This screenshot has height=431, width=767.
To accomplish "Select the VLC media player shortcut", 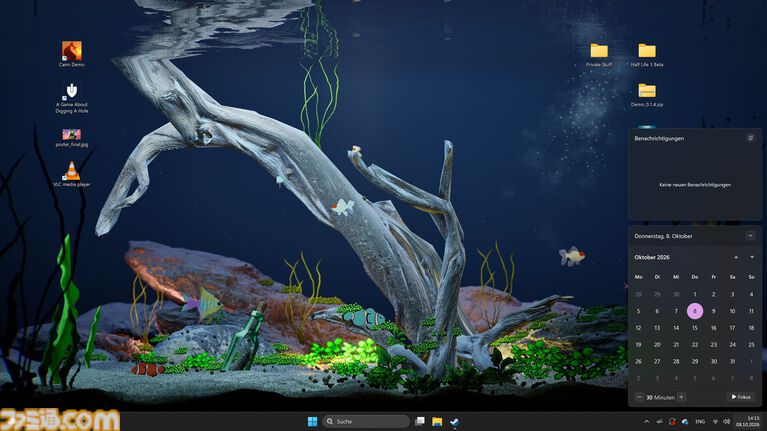I will pos(71,174).
